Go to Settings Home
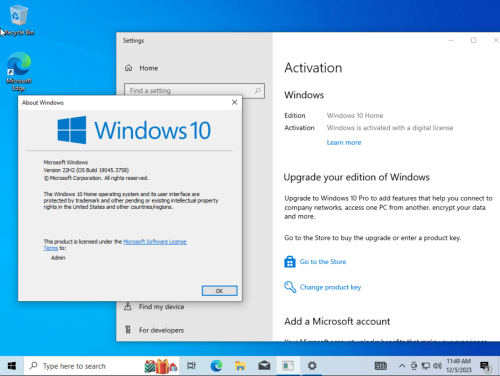 tap(149, 68)
